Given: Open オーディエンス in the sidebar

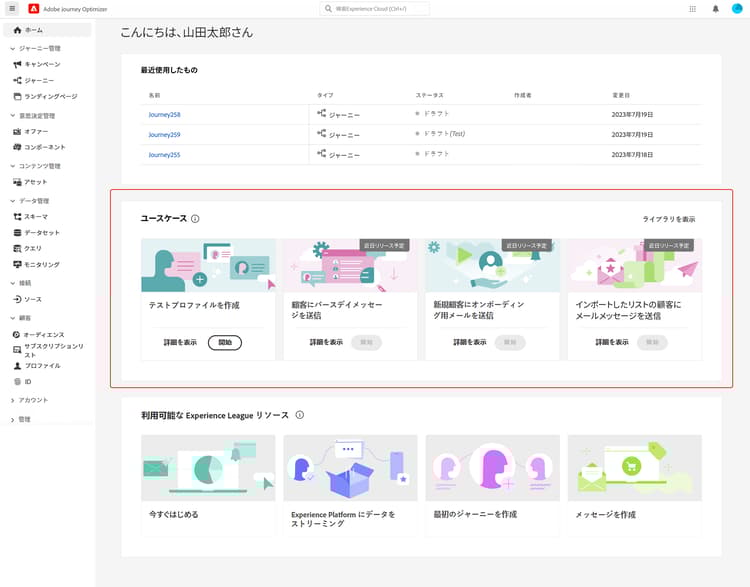Looking at the screenshot, I should pos(39,334).
